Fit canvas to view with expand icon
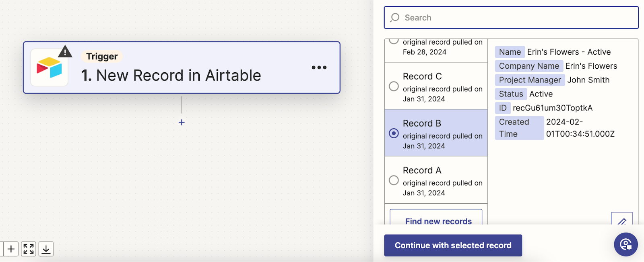The height and width of the screenshot is (262, 644). tap(29, 249)
